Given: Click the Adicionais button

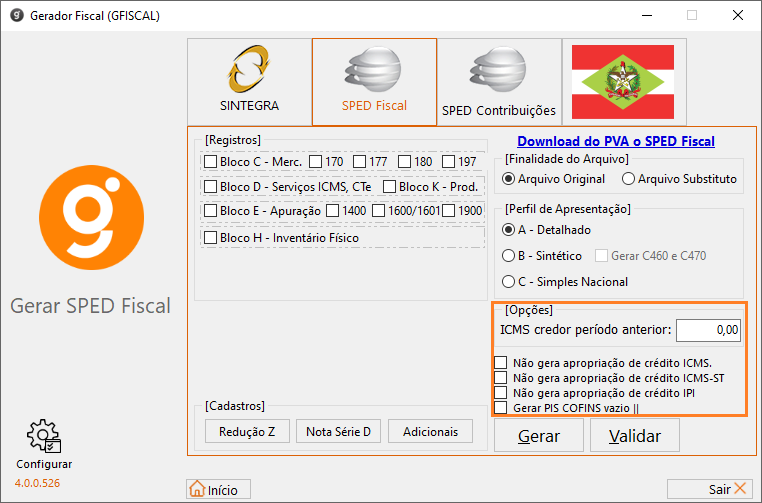Looking at the screenshot, I should [431, 432].
